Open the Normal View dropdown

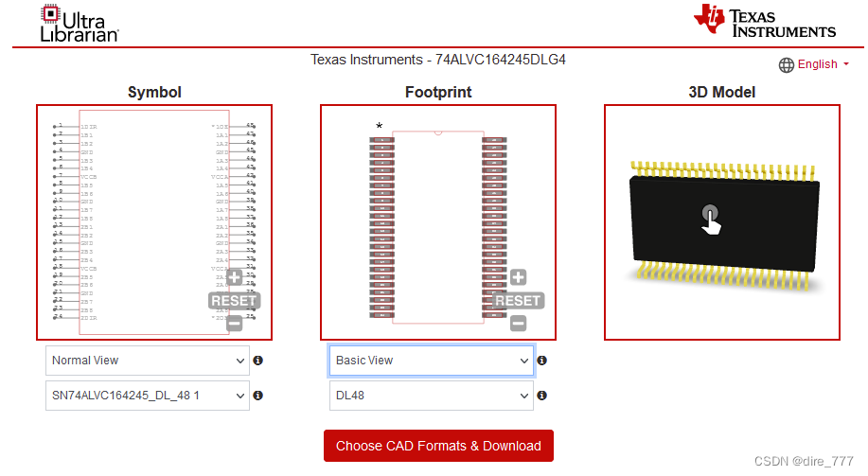point(148,361)
